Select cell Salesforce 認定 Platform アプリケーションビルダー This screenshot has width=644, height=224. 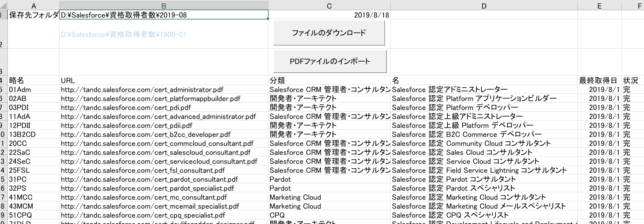(484, 98)
